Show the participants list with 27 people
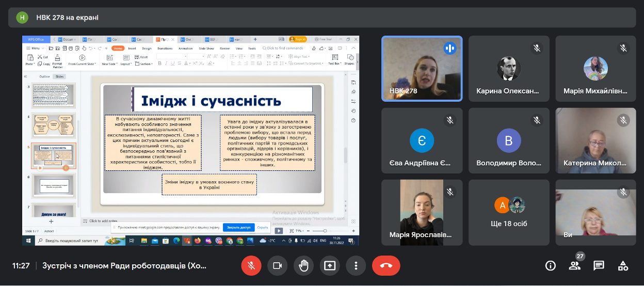This screenshot has height=286, width=644. 574,265
